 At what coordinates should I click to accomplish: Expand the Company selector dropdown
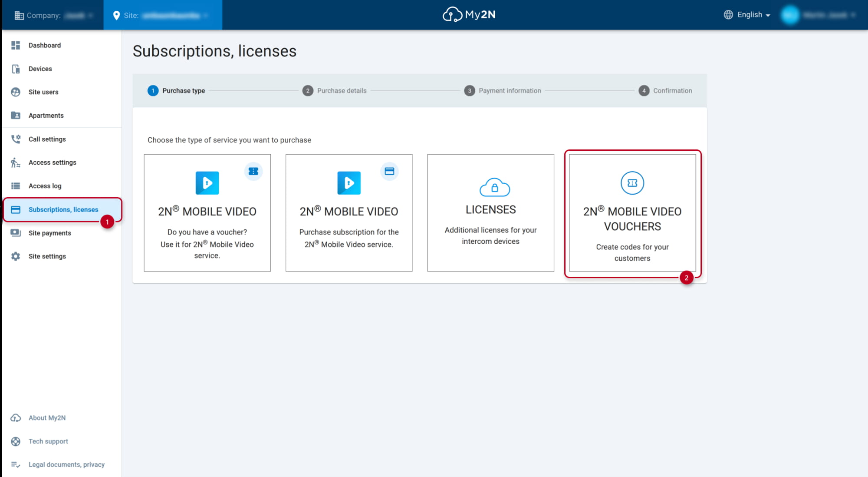pyautogui.click(x=54, y=16)
